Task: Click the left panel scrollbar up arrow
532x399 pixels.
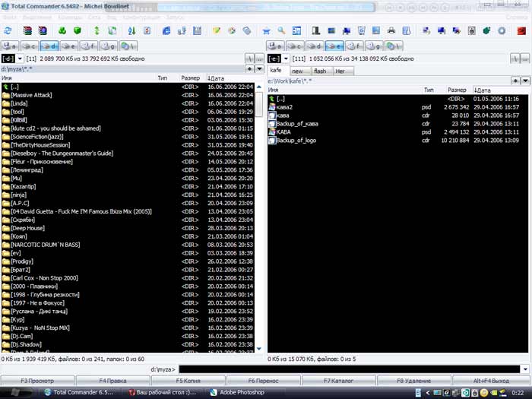Action: pyautogui.click(x=259, y=87)
